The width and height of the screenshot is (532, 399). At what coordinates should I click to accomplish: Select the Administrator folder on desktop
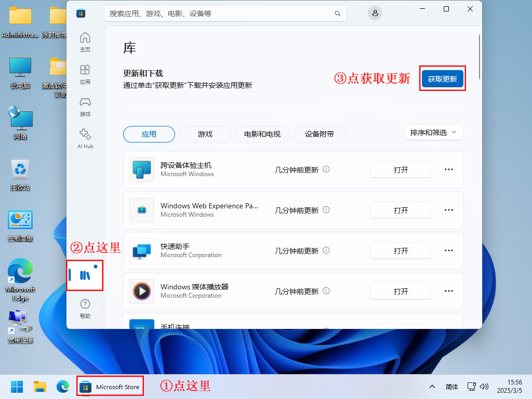pyautogui.click(x=20, y=22)
